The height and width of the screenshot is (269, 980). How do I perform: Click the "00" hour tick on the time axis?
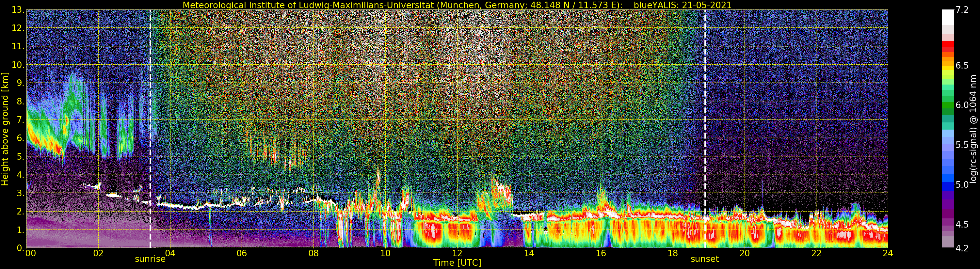tap(29, 253)
